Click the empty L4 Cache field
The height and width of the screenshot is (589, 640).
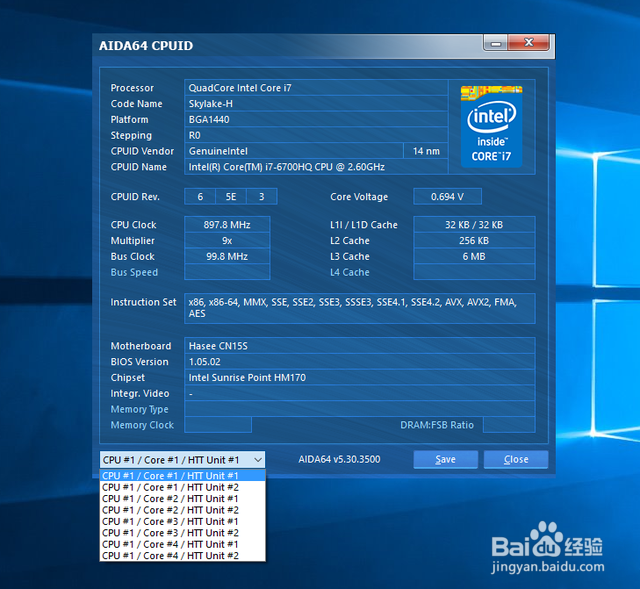click(x=474, y=272)
